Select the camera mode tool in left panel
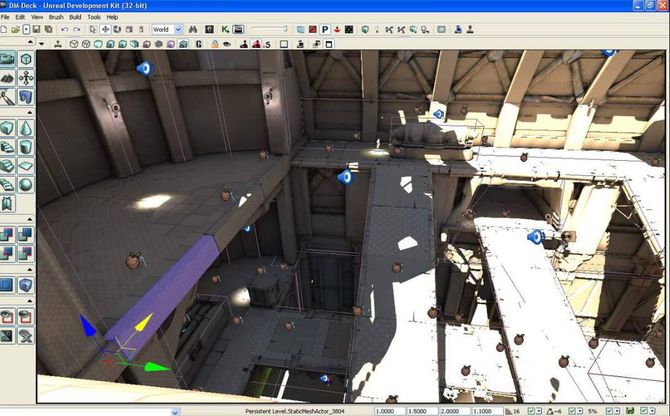This screenshot has height=416, width=670. [8, 59]
